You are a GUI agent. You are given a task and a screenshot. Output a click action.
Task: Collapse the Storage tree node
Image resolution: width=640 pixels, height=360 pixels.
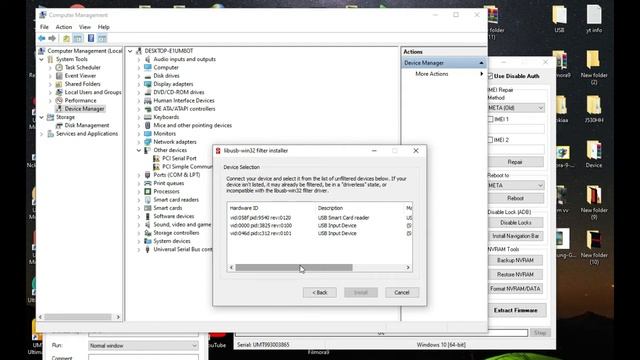point(42,117)
